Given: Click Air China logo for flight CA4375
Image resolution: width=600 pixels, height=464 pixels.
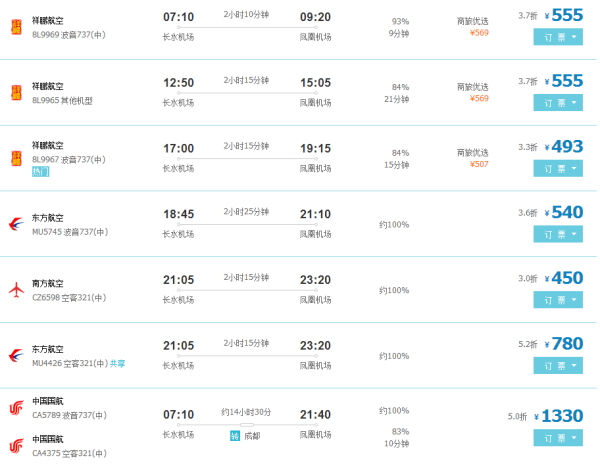Looking at the screenshot, I should pyautogui.click(x=16, y=446).
